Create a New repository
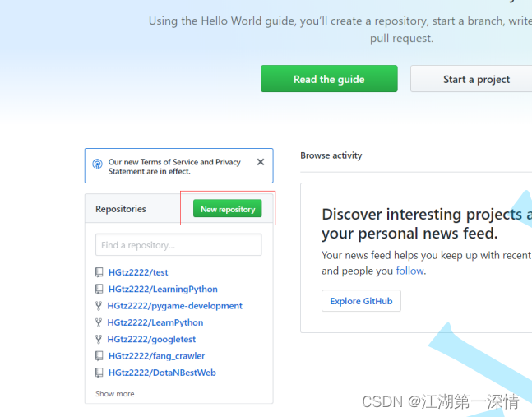The height and width of the screenshot is (417, 532). [227, 208]
